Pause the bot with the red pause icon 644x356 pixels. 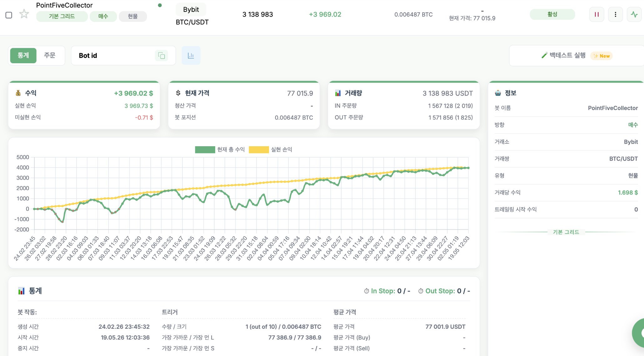click(x=596, y=14)
